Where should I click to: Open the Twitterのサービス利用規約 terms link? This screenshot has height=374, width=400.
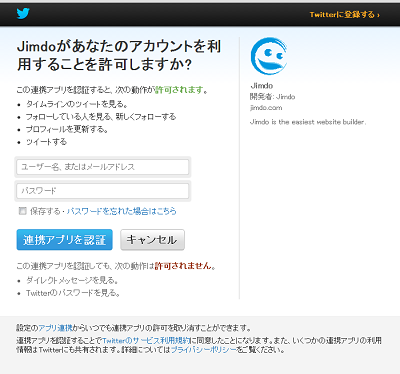point(146,341)
